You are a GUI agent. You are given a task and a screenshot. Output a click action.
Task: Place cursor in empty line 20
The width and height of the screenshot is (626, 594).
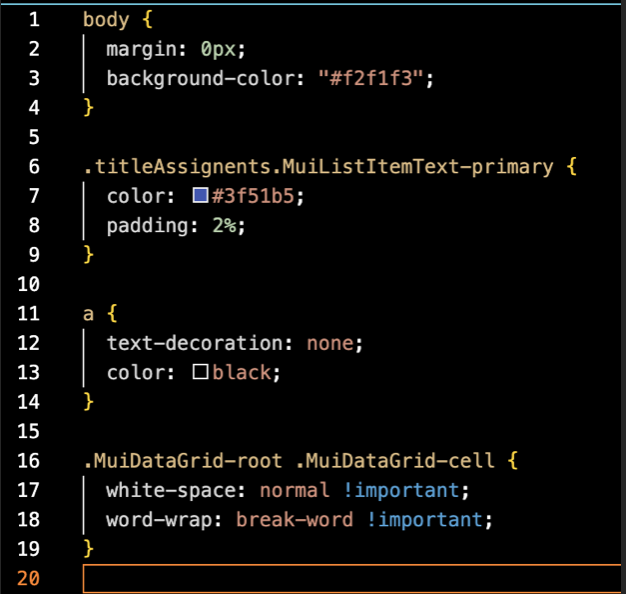(350, 578)
